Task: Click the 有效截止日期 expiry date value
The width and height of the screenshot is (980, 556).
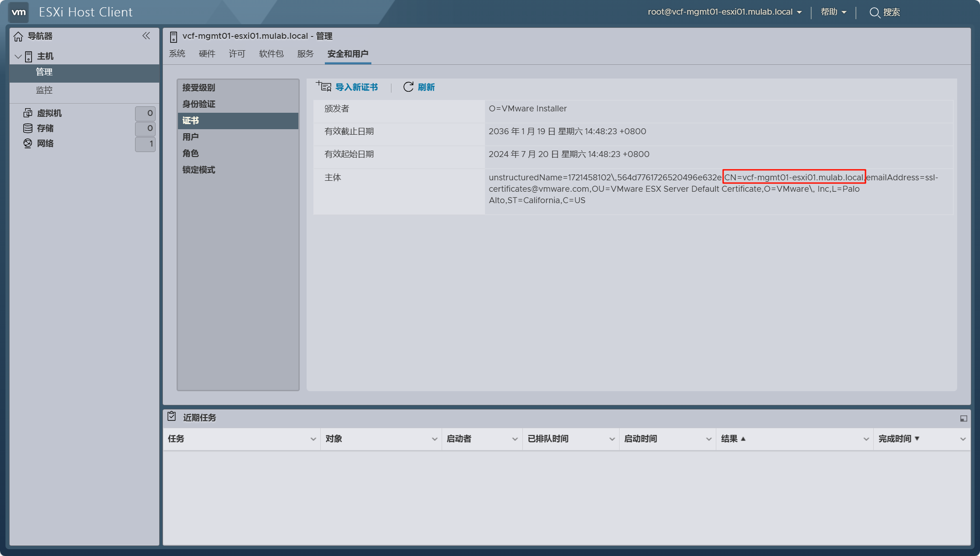Action: (568, 131)
